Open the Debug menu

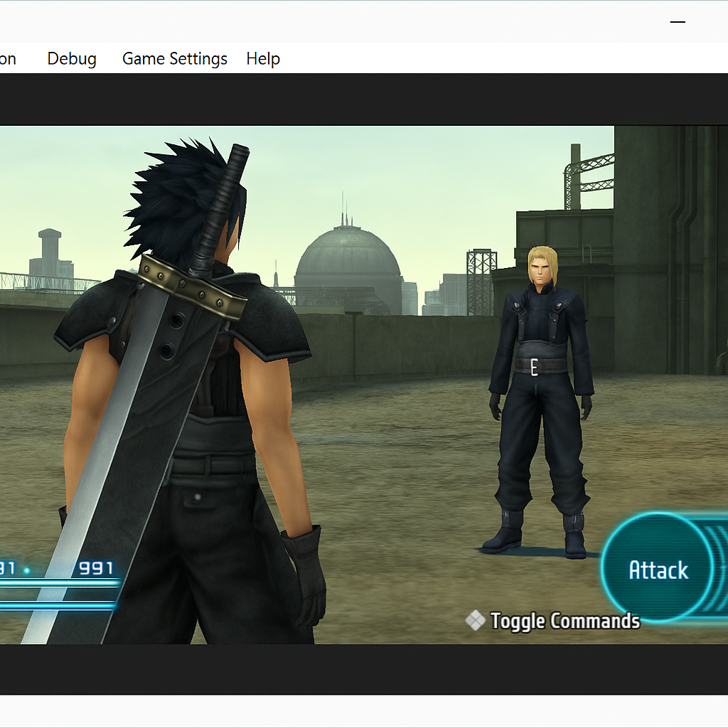[x=72, y=59]
